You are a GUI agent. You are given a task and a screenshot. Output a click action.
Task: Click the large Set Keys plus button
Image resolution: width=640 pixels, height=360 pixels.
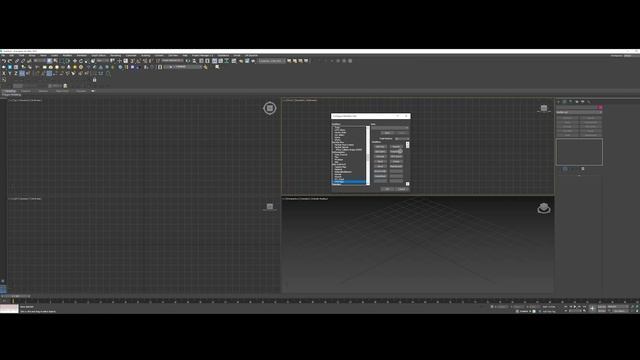pos(592,309)
